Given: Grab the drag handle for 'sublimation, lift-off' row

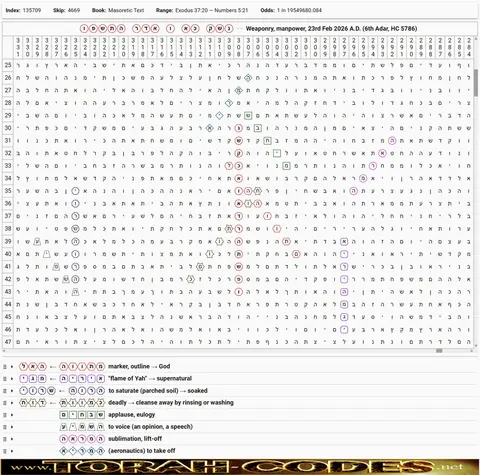Looking at the screenshot, I should pyautogui.click(x=5, y=439).
